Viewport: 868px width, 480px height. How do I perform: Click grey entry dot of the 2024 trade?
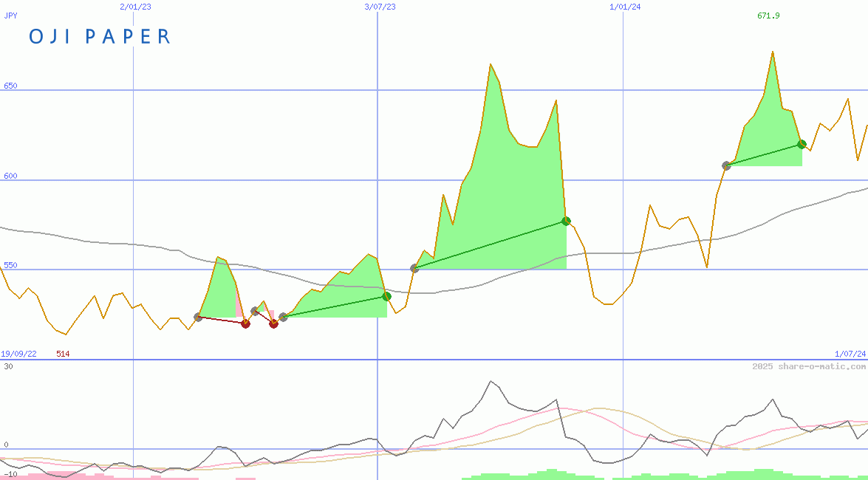pyautogui.click(x=726, y=165)
